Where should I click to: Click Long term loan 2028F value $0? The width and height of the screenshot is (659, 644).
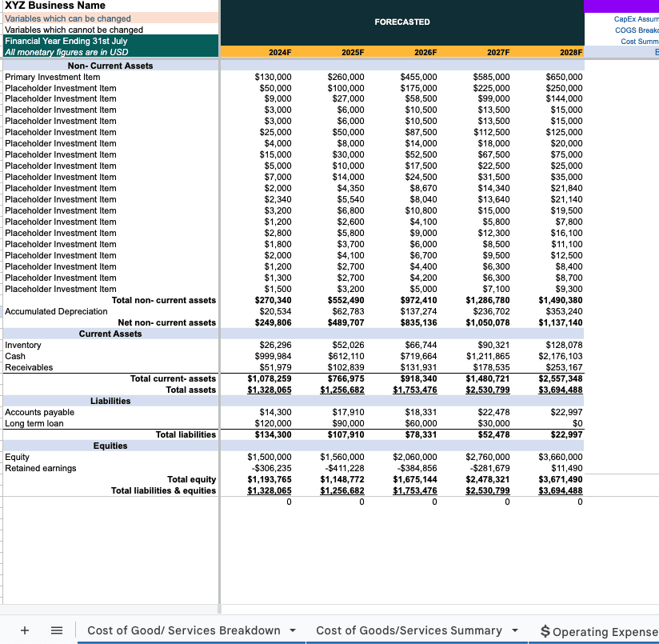click(577, 423)
